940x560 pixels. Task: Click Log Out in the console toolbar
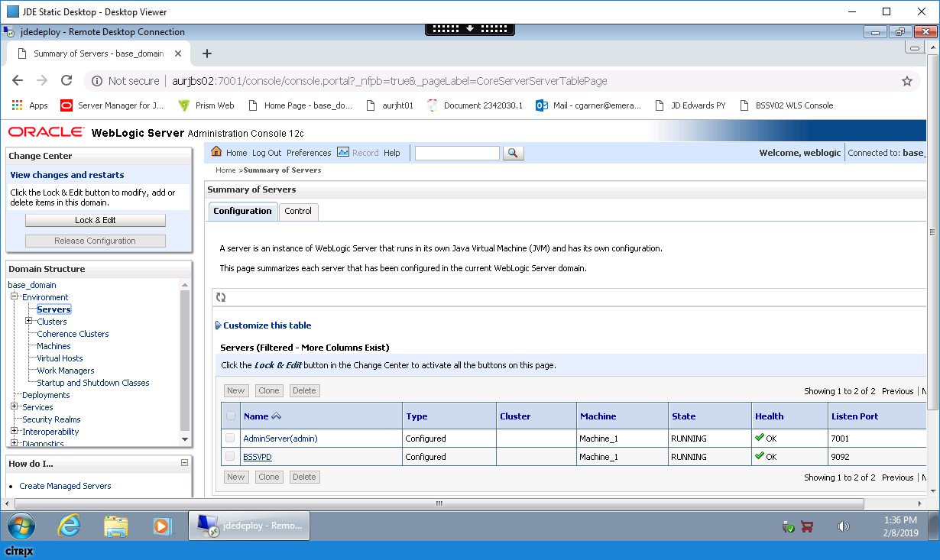[x=267, y=153]
